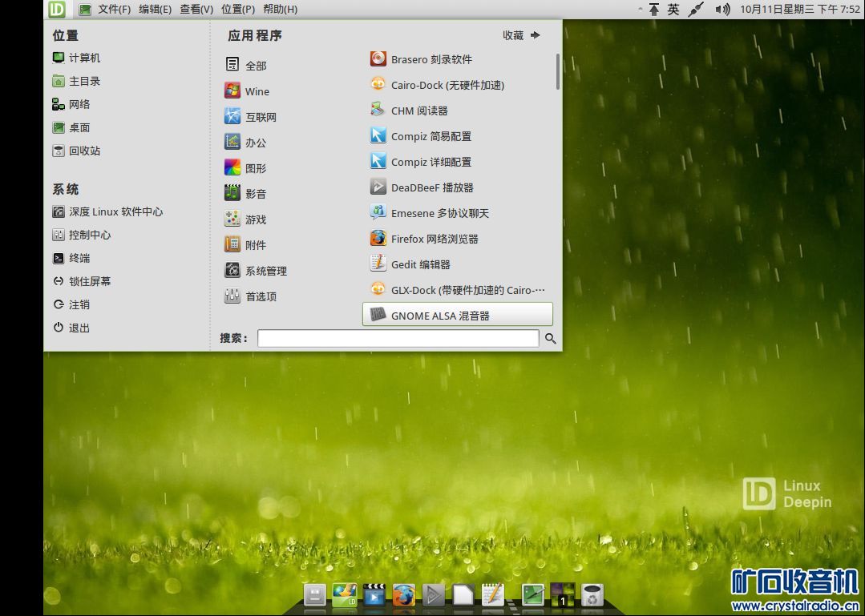Screen dimensions: 865x616
Task: Launch the video player clapperboard dock icon
Action: 374,595
